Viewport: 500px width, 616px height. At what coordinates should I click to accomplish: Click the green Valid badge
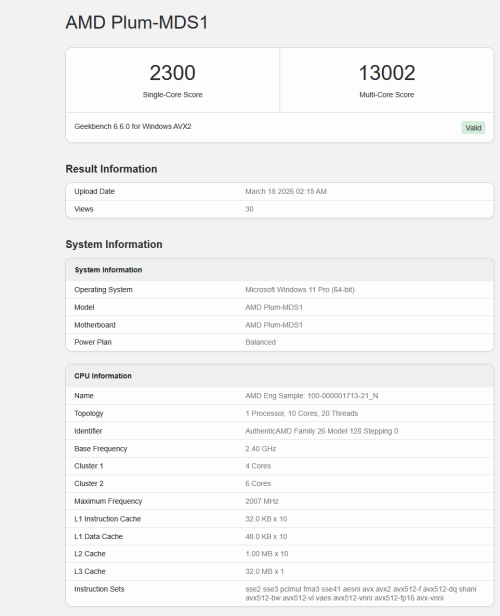pos(473,128)
